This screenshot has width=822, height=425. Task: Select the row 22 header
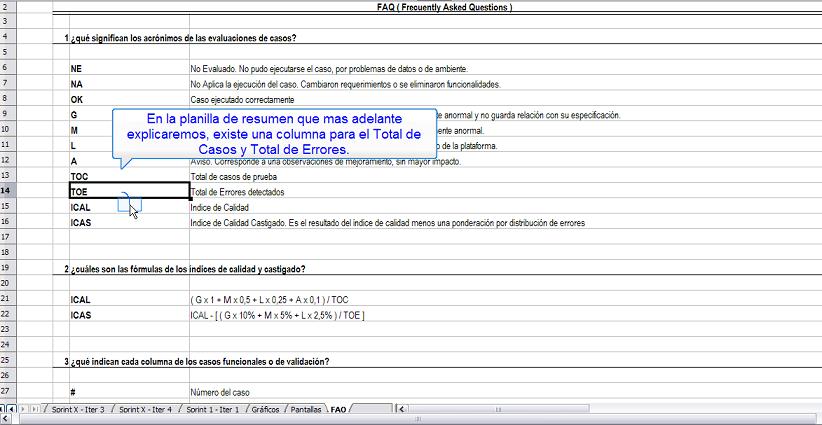(6, 315)
